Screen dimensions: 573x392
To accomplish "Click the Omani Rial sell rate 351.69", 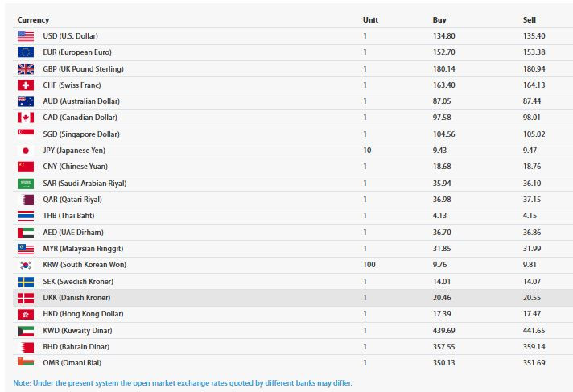I will (534, 363).
